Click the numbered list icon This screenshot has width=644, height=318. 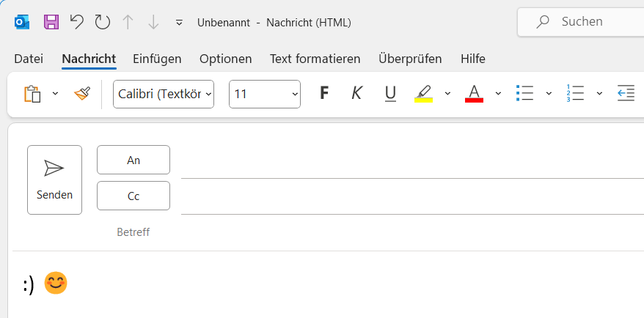tap(575, 93)
